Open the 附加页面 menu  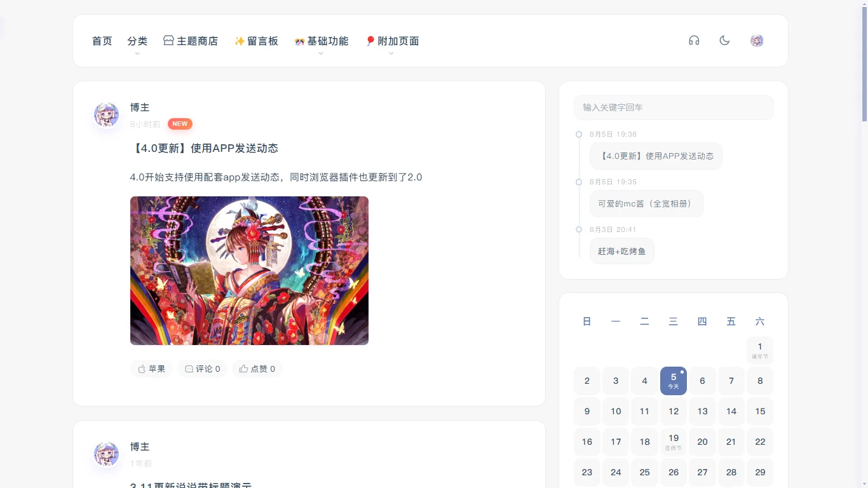click(392, 41)
